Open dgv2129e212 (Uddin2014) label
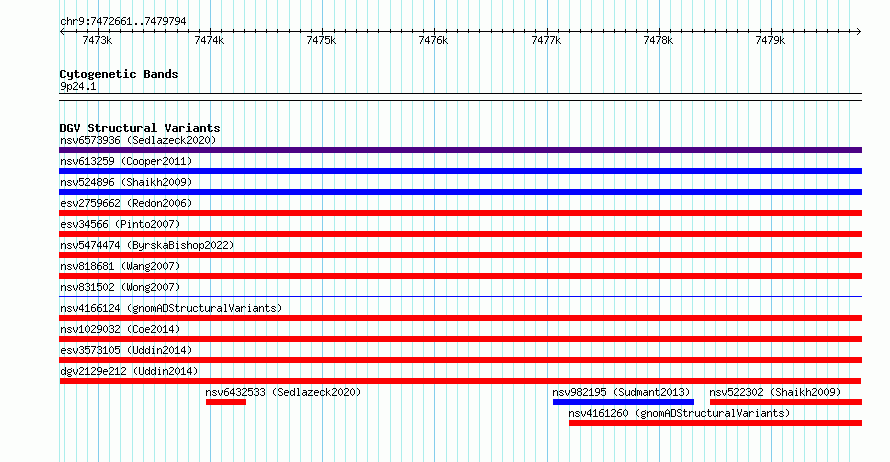Image resolution: width=890 pixels, height=462 pixels. point(129,371)
